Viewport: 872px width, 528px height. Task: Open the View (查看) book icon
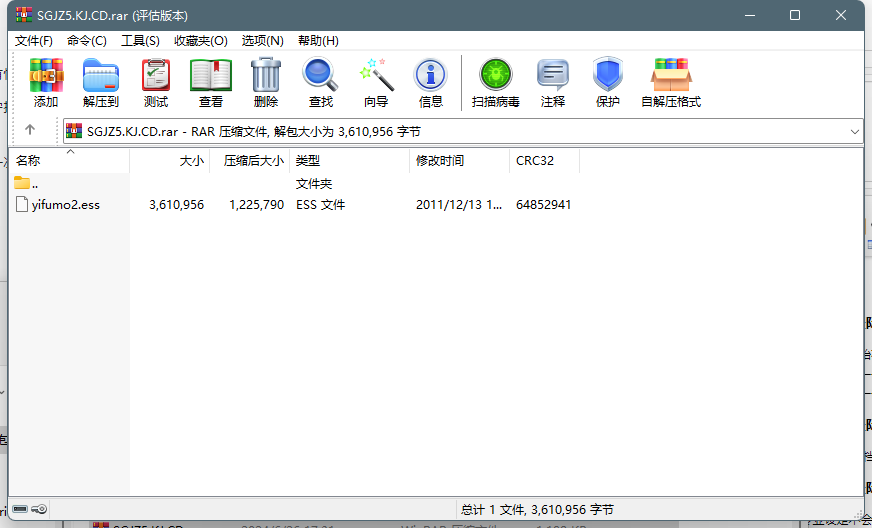[211, 82]
